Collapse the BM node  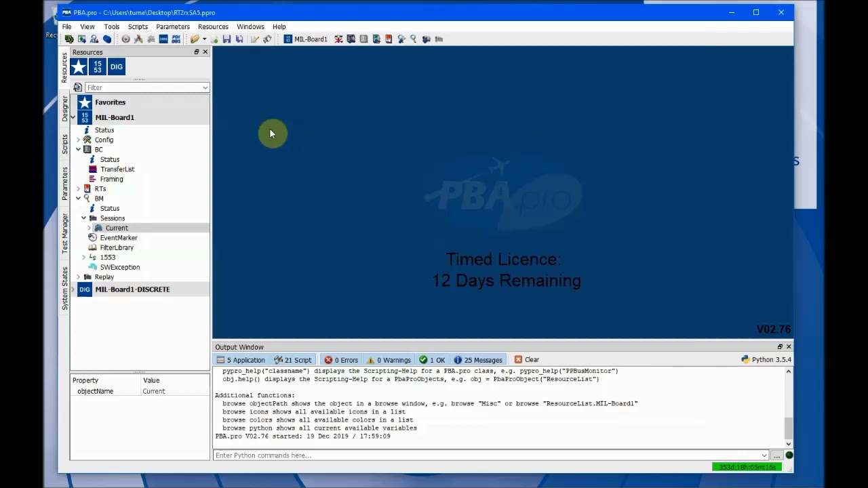pos(78,199)
